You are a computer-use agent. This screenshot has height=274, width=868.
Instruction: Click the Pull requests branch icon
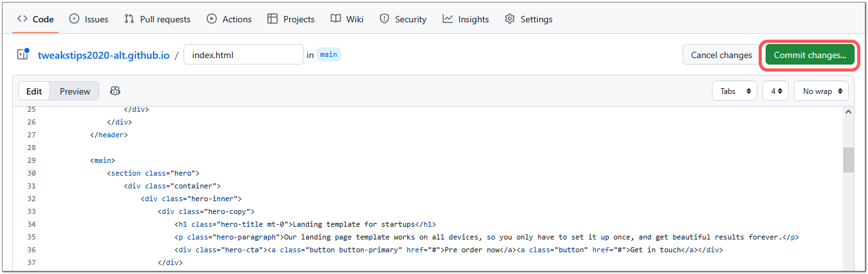pos(129,19)
